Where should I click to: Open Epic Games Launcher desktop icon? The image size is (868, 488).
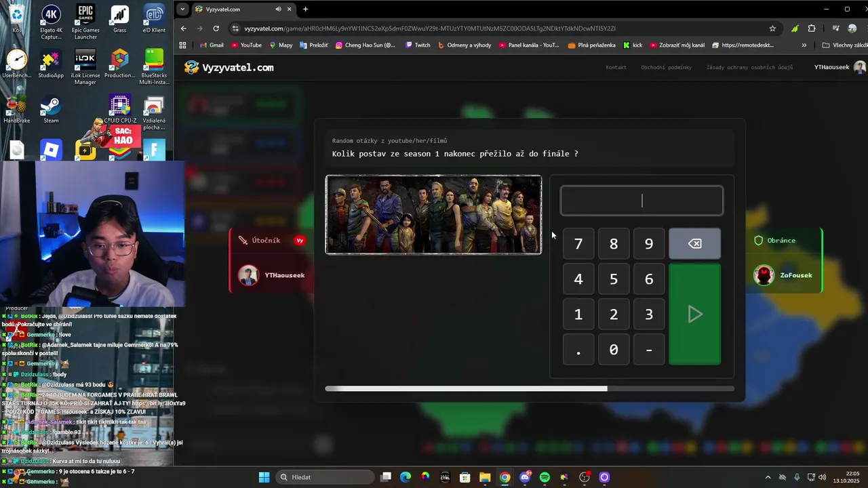coord(85,22)
